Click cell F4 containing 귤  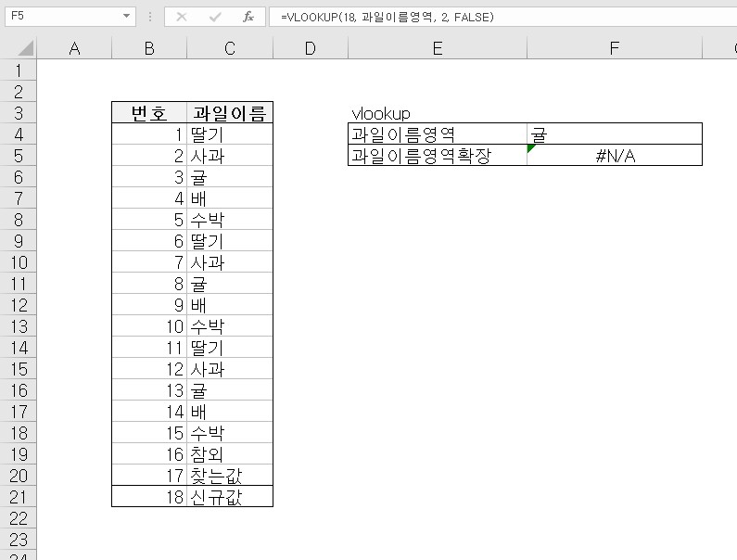coord(615,134)
